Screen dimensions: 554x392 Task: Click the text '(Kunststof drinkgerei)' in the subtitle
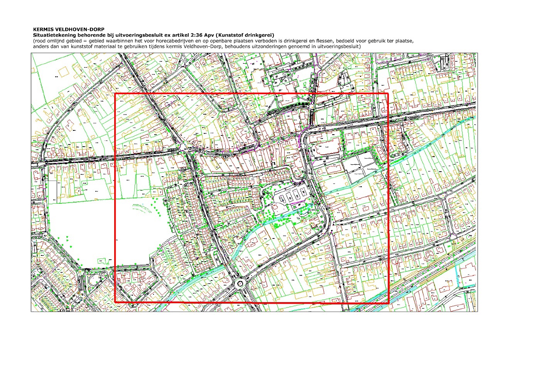tap(246, 35)
